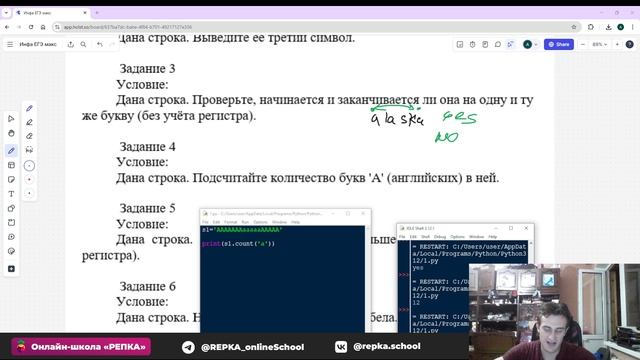Viewport: 640px width, 360px height.
Task: Choose the Hand pan tool
Action: click(x=11, y=133)
